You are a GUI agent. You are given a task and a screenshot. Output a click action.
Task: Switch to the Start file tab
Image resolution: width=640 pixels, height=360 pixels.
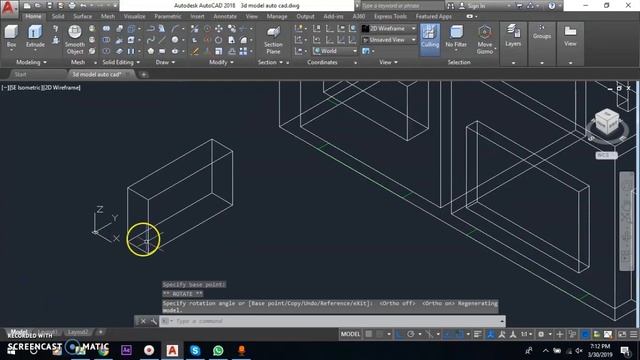tap(20, 74)
